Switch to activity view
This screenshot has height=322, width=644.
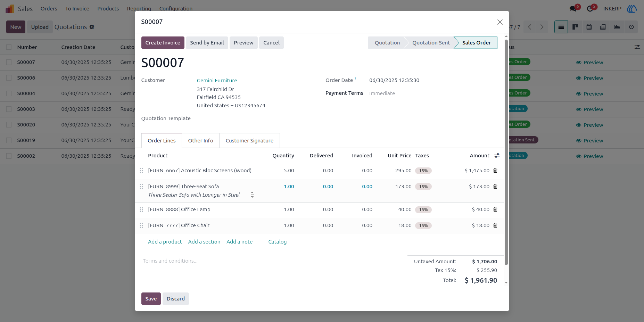[631, 27]
